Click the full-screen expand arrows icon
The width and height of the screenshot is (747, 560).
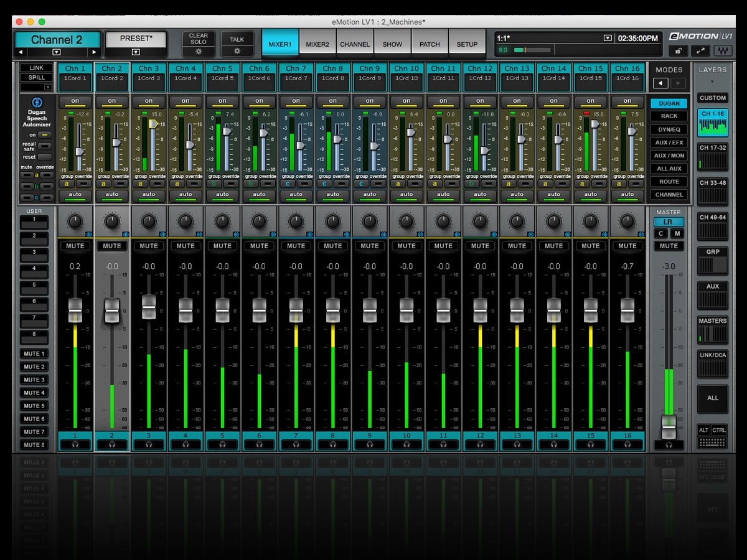(x=702, y=51)
